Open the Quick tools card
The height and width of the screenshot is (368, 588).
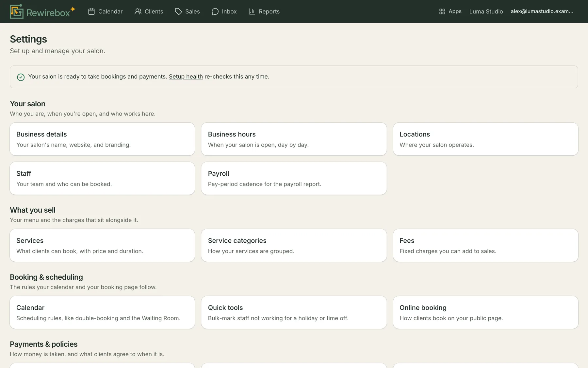coord(294,312)
